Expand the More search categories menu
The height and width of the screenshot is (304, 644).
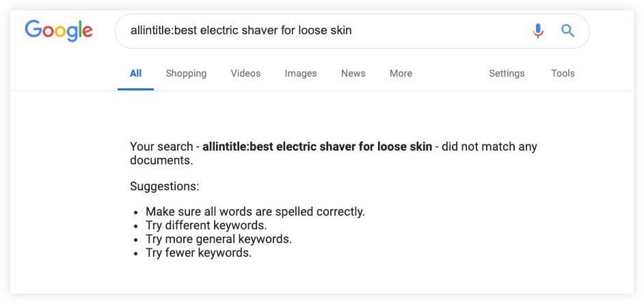click(x=401, y=74)
